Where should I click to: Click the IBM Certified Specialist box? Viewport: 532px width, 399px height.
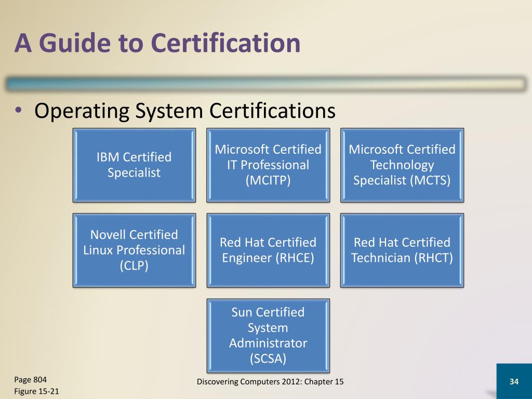[134, 165]
